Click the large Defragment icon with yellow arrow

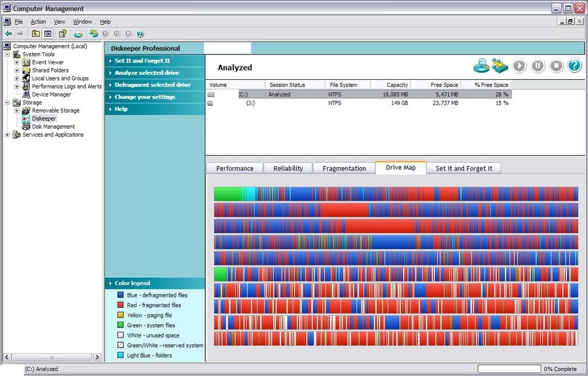coord(500,65)
